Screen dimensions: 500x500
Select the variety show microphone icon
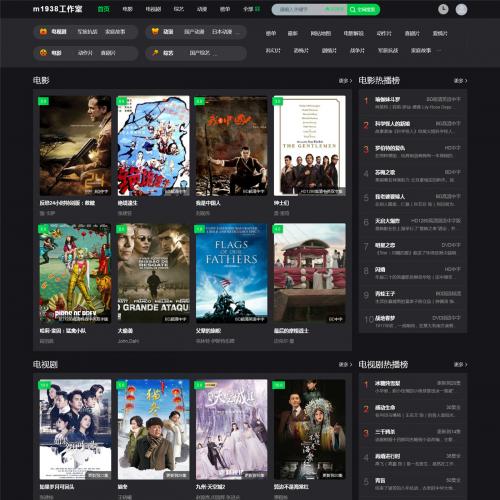[155, 53]
